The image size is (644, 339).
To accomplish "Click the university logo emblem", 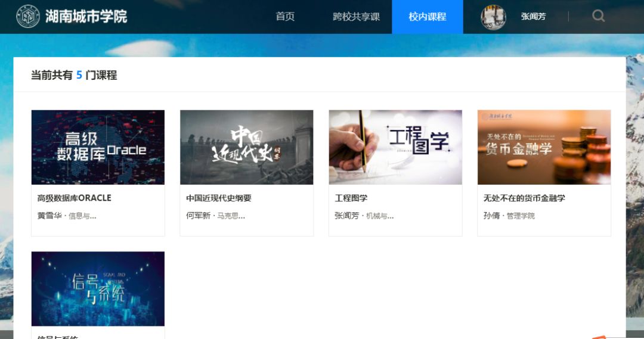I will pos(28,17).
